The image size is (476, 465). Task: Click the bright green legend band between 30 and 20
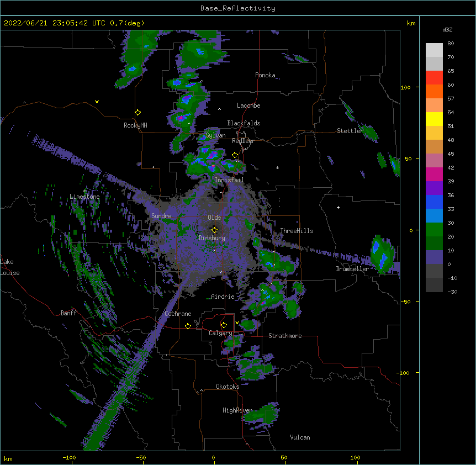tap(434, 230)
